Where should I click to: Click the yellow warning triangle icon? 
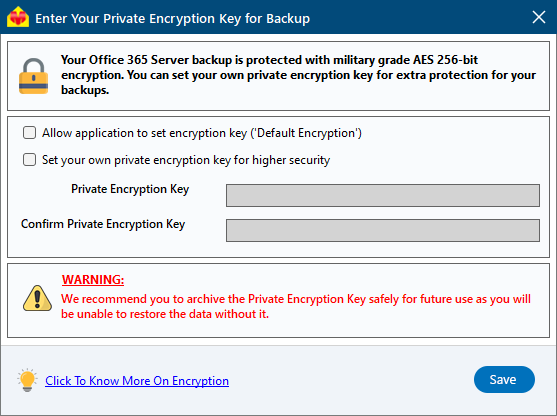pyautogui.click(x=37, y=298)
